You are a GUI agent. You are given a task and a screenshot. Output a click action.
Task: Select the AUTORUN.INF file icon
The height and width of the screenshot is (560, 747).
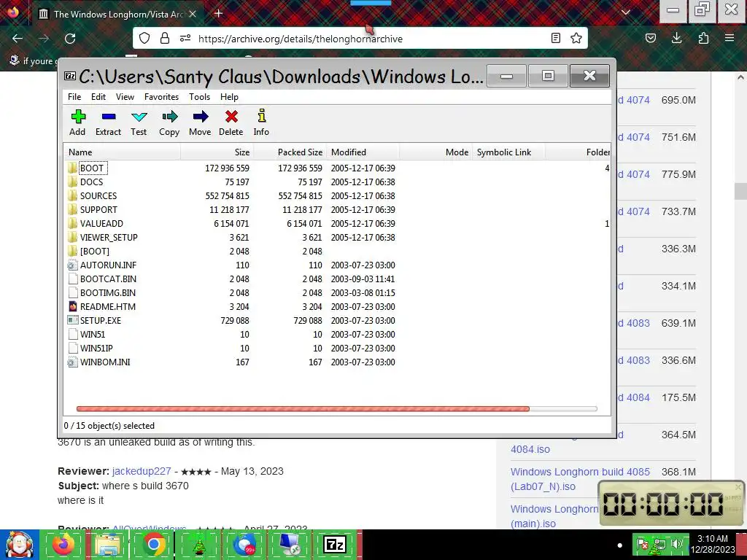[72, 265]
